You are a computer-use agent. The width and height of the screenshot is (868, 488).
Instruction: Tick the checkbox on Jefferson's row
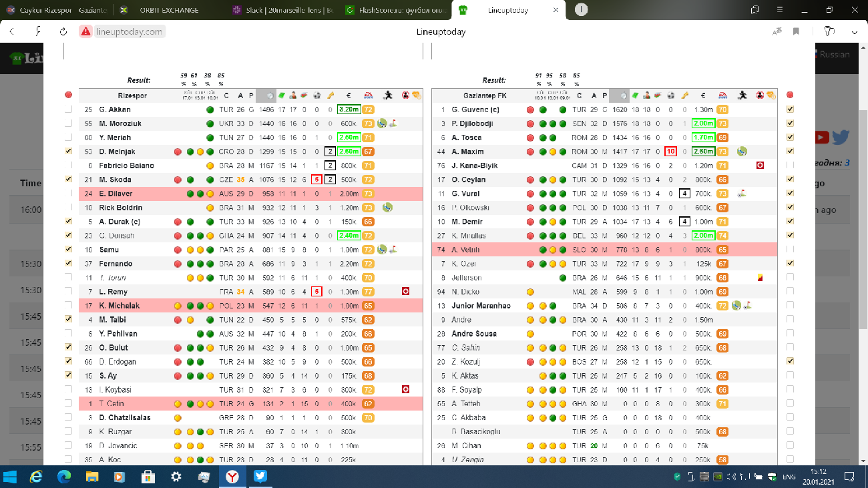[791, 278]
